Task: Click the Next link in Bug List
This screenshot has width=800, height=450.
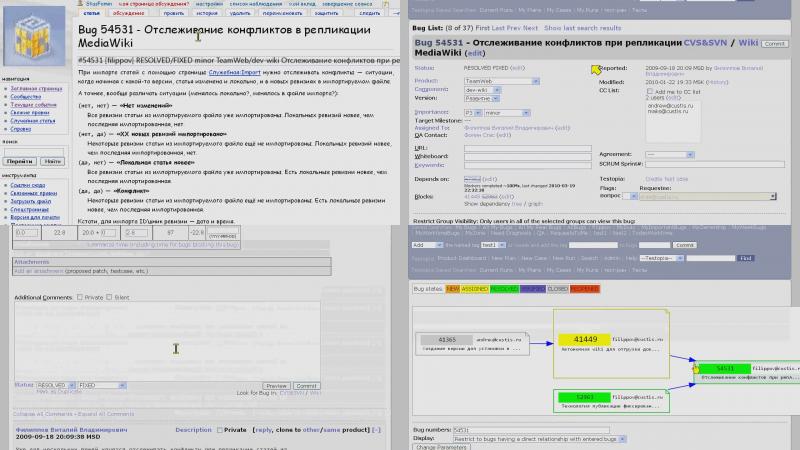Action: [x=530, y=28]
